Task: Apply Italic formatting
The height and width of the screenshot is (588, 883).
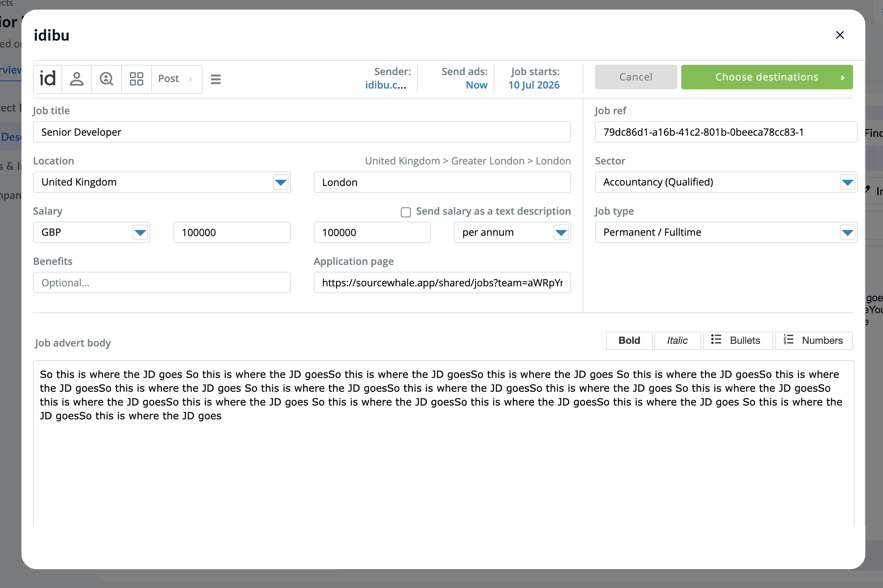Action: pyautogui.click(x=677, y=340)
